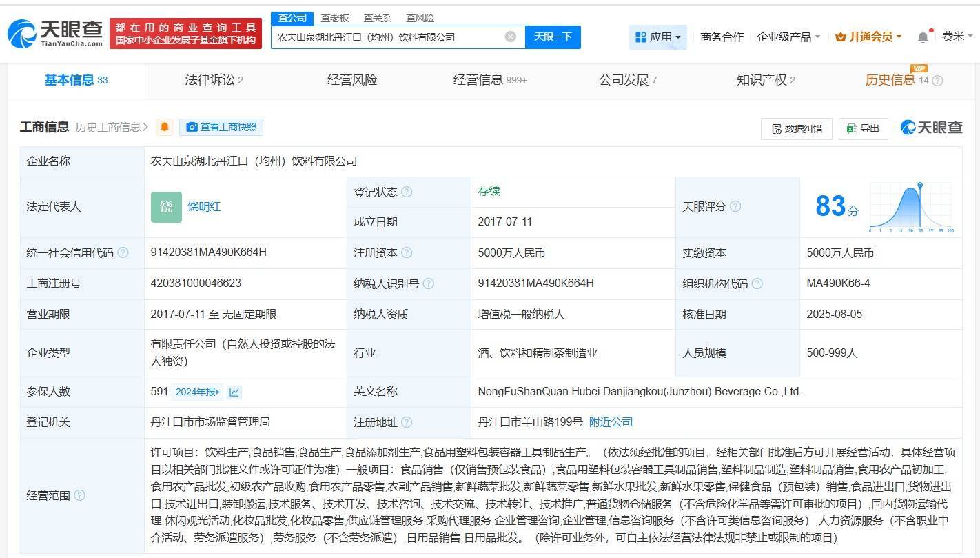Expand the 2024年报 selector
Image resolution: width=980 pixels, height=558 pixels.
[198, 392]
